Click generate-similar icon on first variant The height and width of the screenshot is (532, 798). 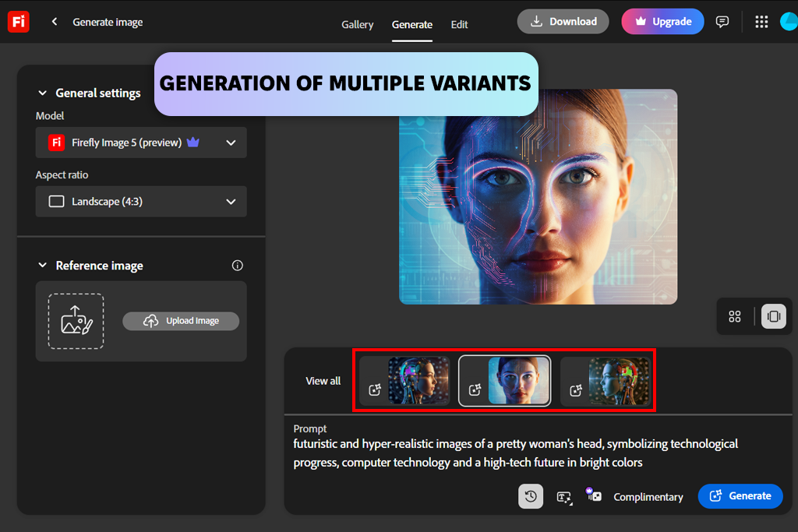click(375, 390)
